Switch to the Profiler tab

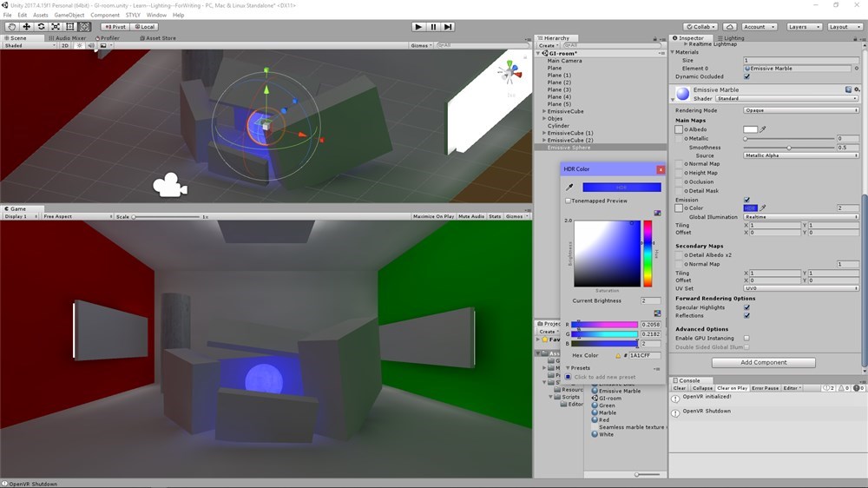(x=108, y=38)
